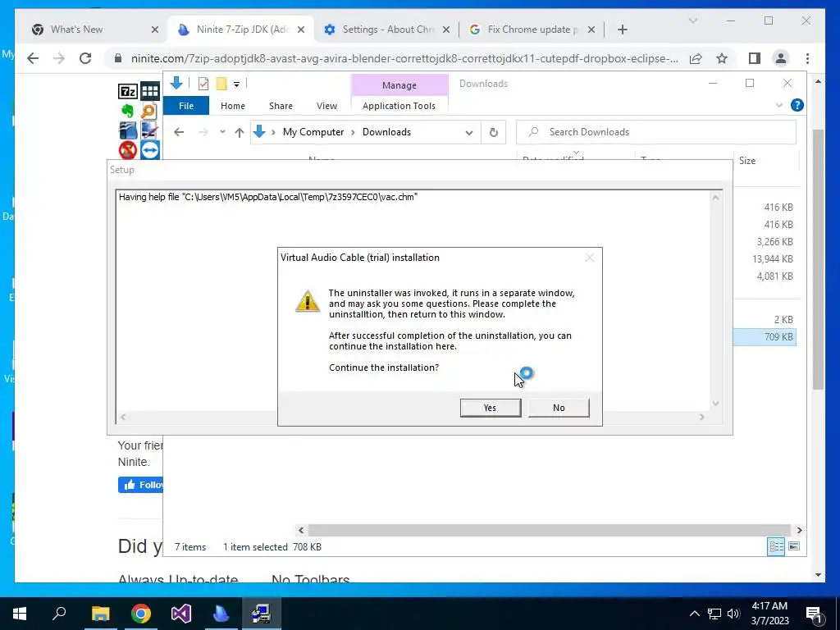Select the file sized 13,944 KB
Screen dimensions: 840x630
[772, 258]
